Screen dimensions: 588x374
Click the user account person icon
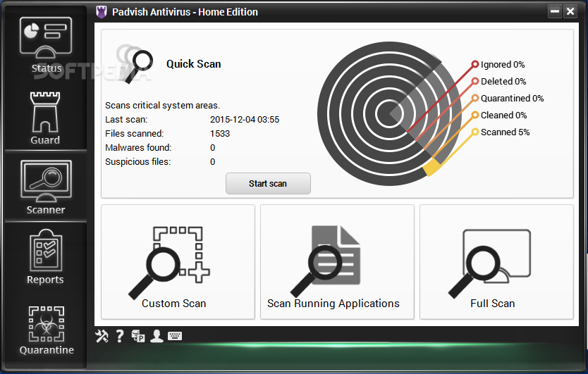click(x=157, y=336)
